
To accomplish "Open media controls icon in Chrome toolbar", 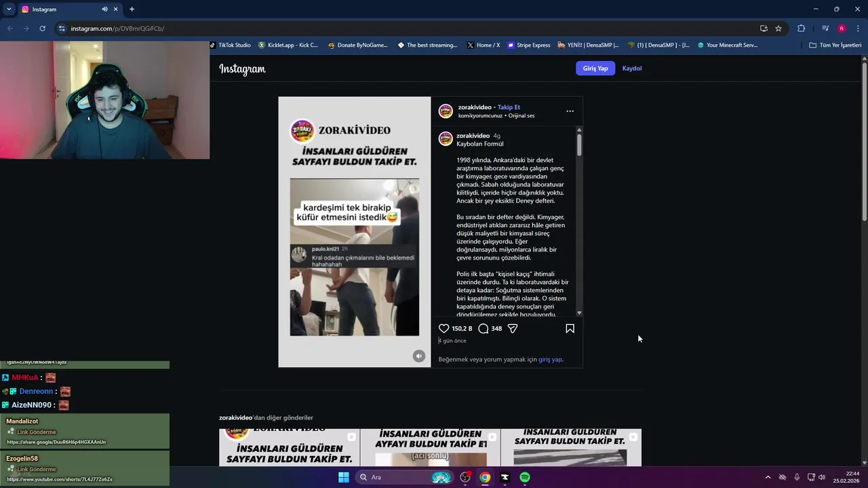I will coord(825,28).
